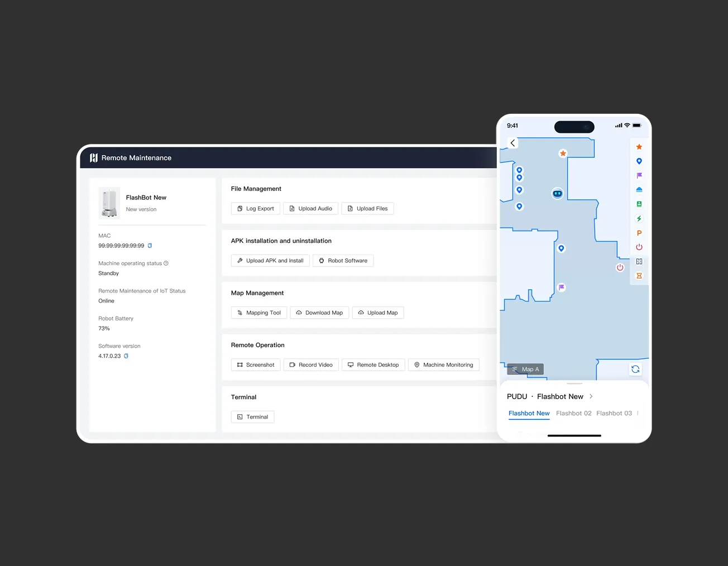The height and width of the screenshot is (566, 728).
Task: Click the FlashBot New robot thumbnail
Action: tap(109, 203)
